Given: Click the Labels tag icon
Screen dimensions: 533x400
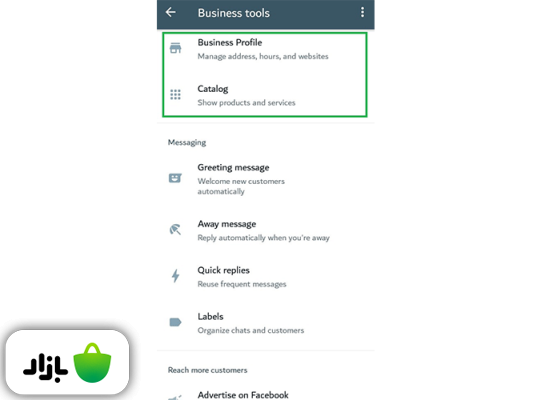Looking at the screenshot, I should [x=175, y=322].
